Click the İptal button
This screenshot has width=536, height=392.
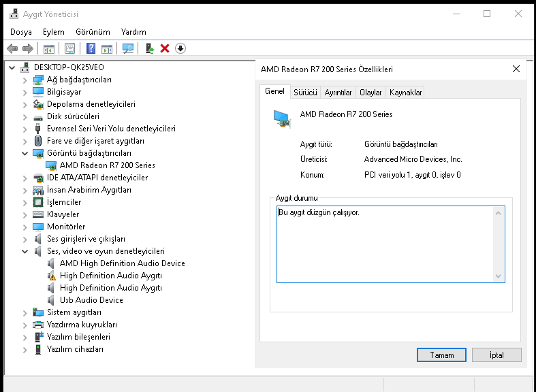click(x=496, y=355)
